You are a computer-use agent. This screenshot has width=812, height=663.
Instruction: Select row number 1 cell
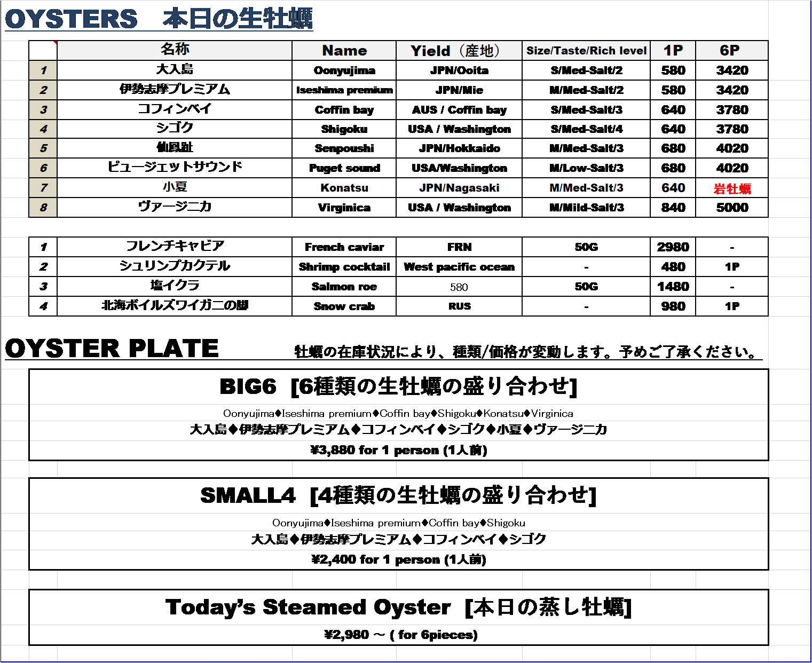(43, 70)
